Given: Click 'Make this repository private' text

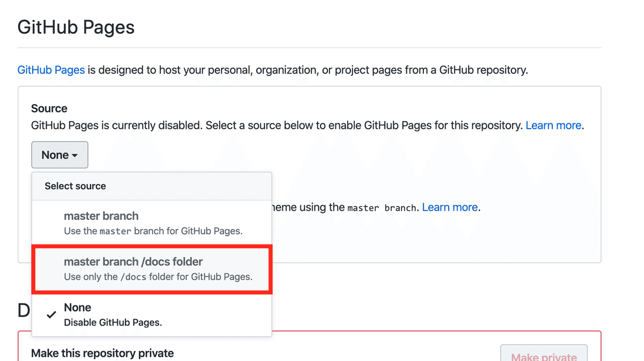Looking at the screenshot, I should (x=103, y=353).
